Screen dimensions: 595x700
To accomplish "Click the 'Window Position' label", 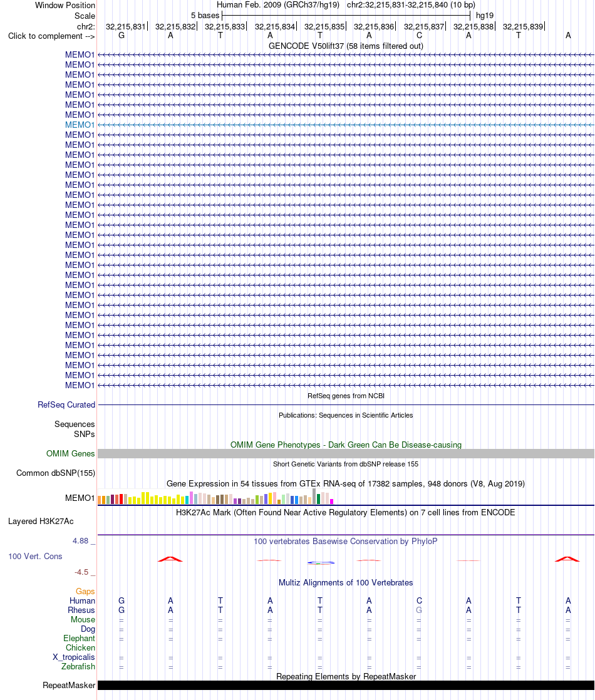I will click(65, 6).
